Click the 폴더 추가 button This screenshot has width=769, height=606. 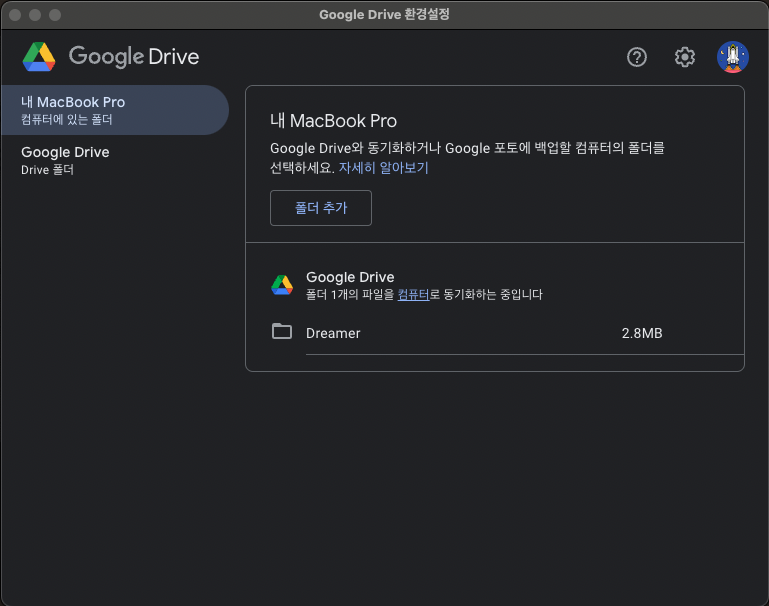click(321, 208)
